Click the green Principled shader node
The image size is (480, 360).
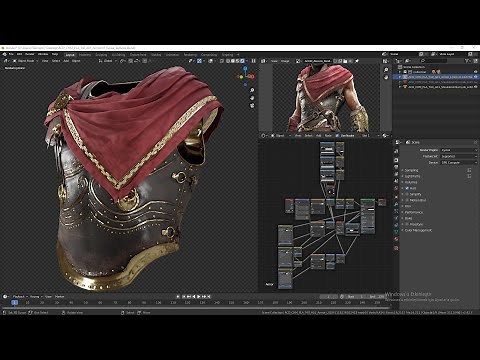[x=367, y=215]
